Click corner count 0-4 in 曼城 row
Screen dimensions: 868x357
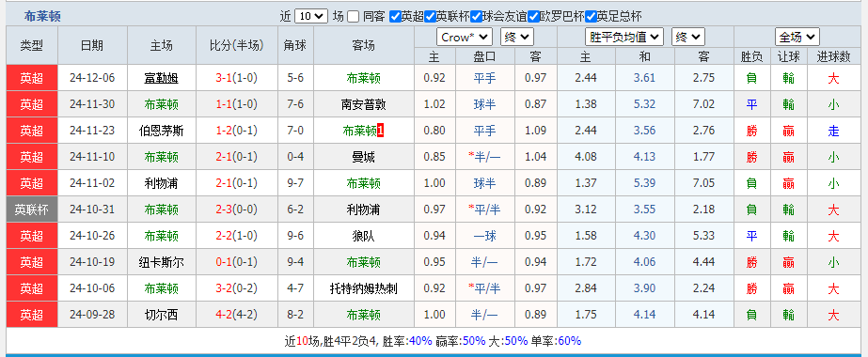(295, 157)
